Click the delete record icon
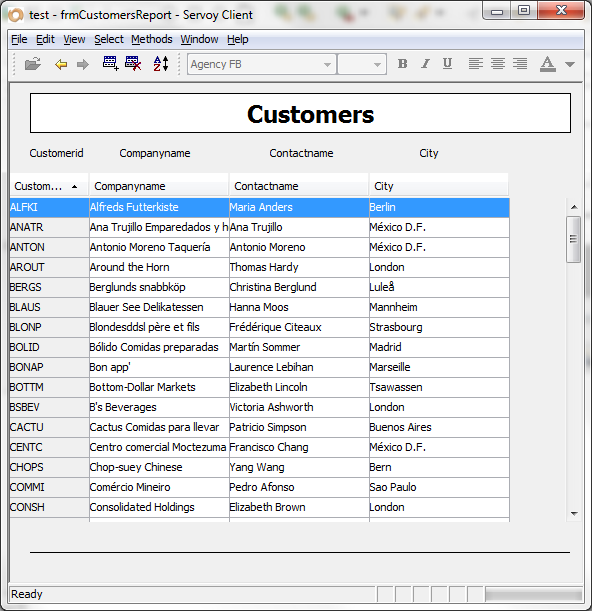The width and height of the screenshot is (592, 611). (x=133, y=64)
